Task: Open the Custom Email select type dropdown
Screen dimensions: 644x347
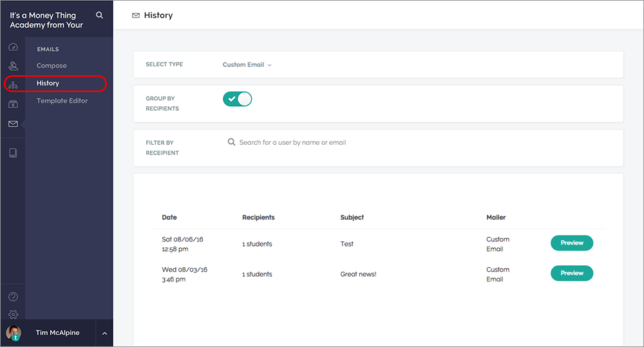Action: point(247,64)
